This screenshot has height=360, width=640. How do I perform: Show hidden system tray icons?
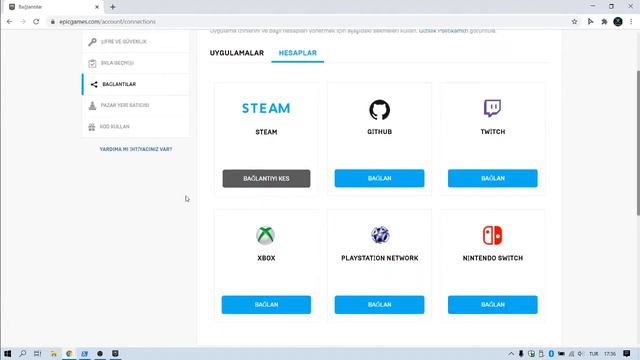point(511,354)
